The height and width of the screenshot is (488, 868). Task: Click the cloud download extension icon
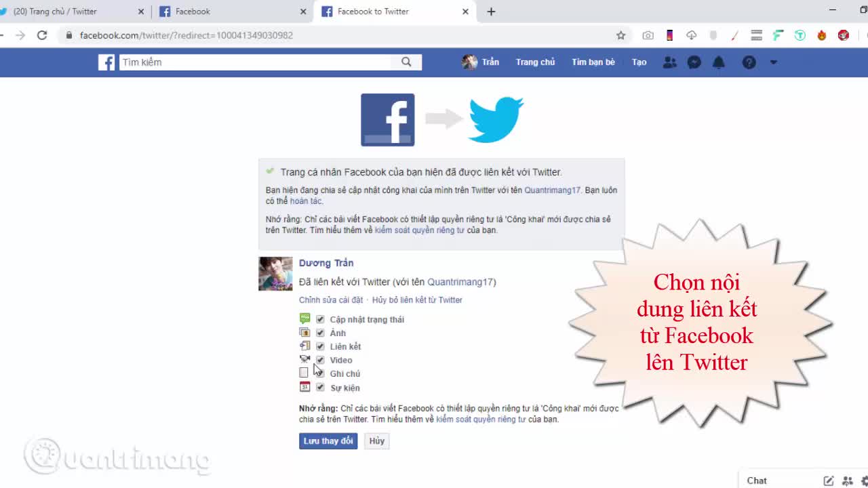[692, 35]
